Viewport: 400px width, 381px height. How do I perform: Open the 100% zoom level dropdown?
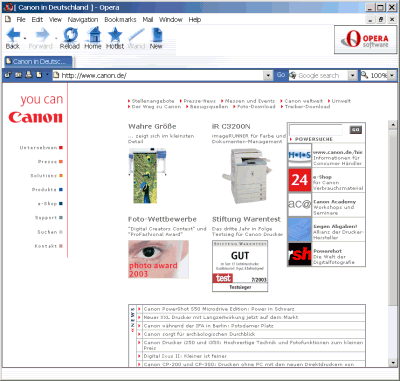click(x=392, y=76)
